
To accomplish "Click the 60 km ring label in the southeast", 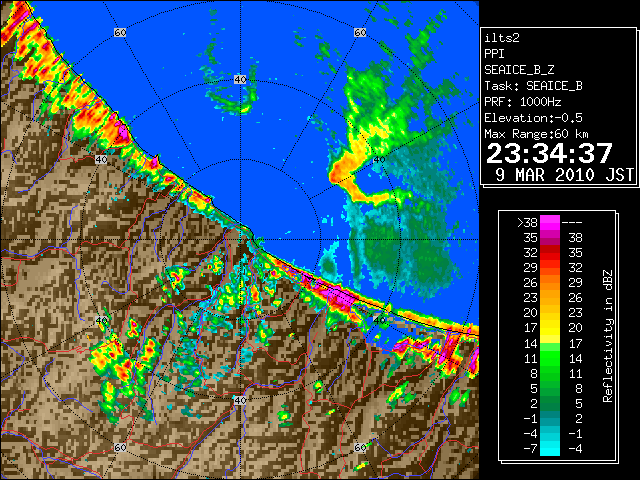I will (360, 447).
